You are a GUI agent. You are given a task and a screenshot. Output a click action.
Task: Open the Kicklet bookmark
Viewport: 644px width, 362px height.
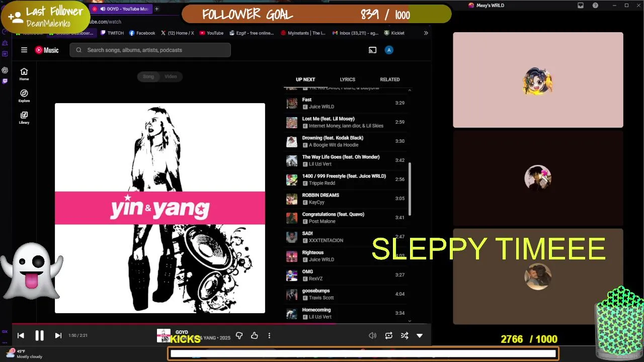[394, 33]
